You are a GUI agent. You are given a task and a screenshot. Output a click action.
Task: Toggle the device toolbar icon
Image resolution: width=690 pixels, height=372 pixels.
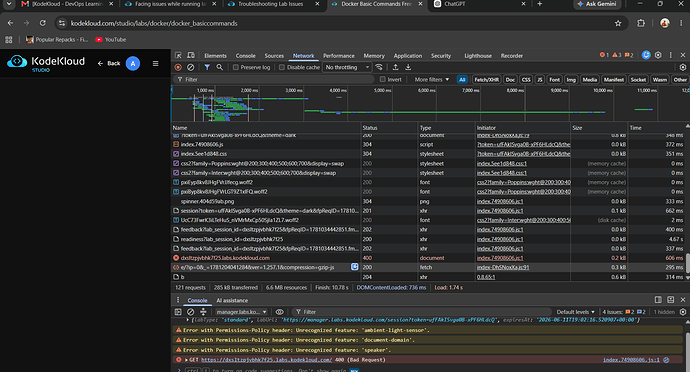point(191,55)
